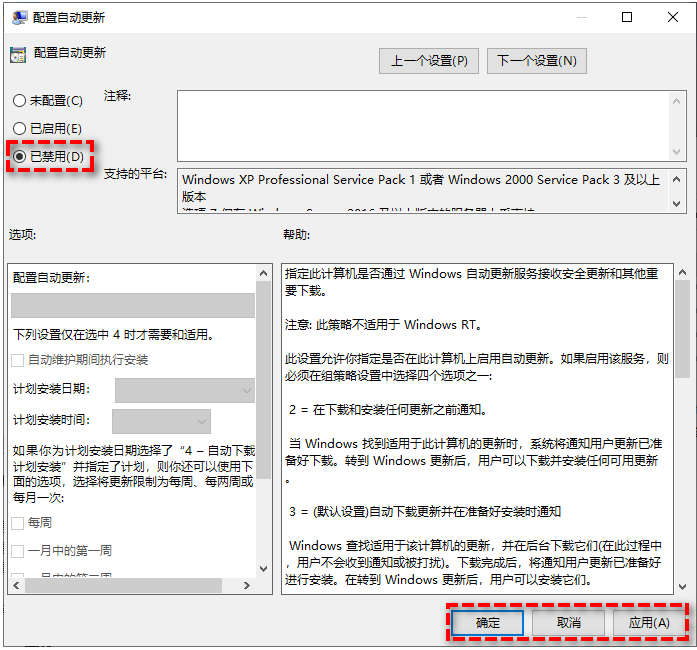Click the 取消 button

click(569, 622)
